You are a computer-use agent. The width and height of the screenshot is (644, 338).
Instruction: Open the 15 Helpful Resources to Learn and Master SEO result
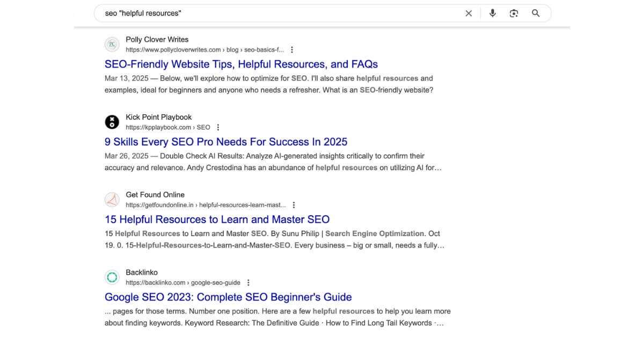[217, 219]
